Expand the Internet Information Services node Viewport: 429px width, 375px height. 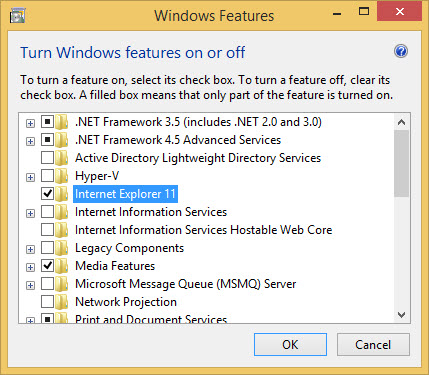(30, 214)
